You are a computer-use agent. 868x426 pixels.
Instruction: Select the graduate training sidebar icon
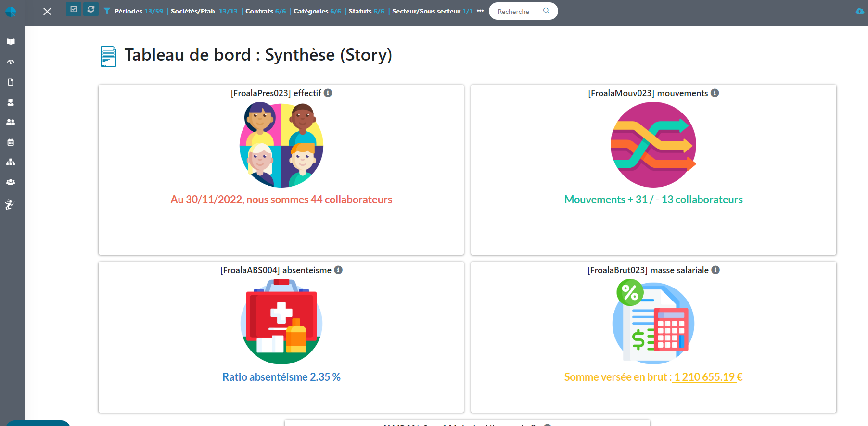pyautogui.click(x=11, y=102)
